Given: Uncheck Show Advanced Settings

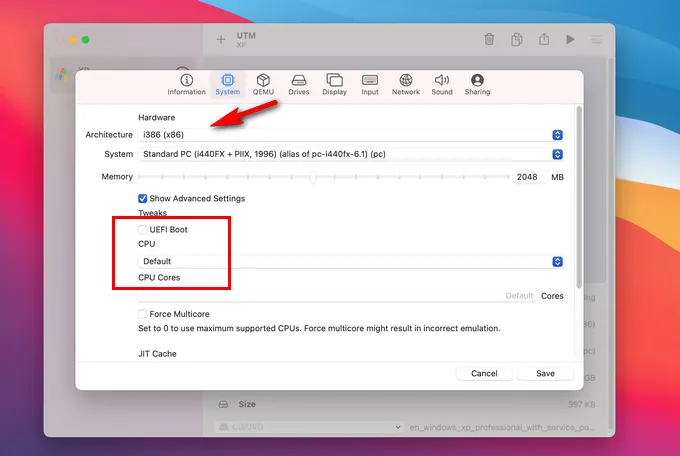Looking at the screenshot, I should click(143, 199).
